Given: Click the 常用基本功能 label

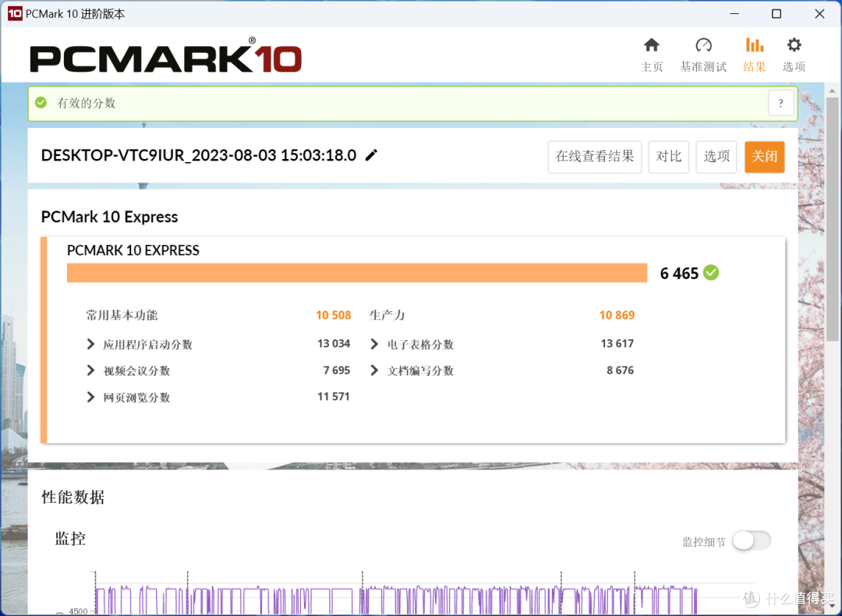Looking at the screenshot, I should (x=122, y=315).
